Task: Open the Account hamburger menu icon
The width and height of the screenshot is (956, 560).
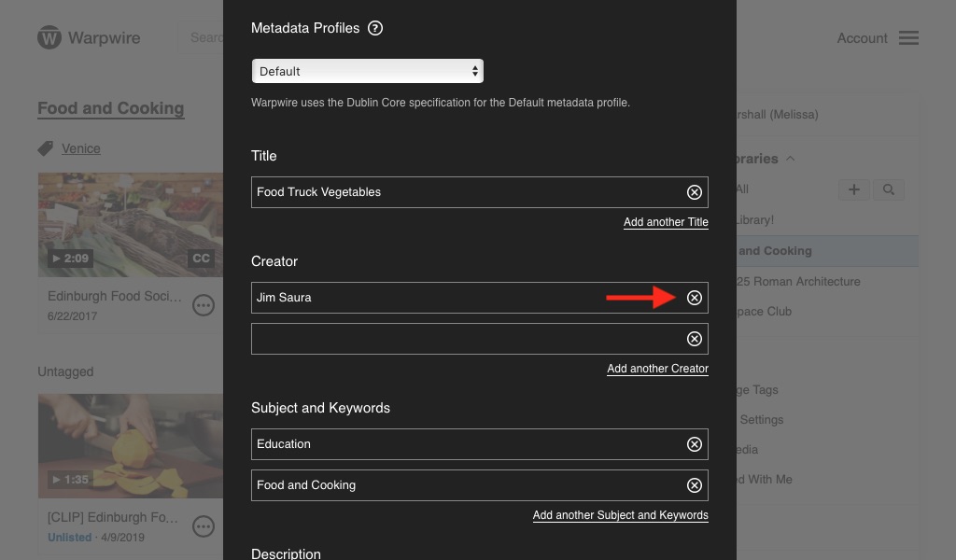Action: (907, 37)
